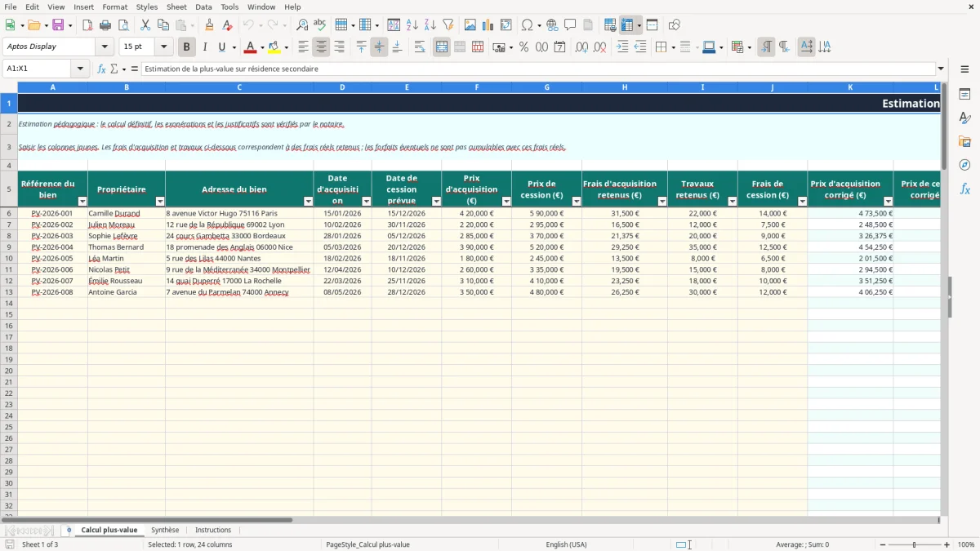Open filter dropdown for Adresse du bien column
This screenshot has height=551, width=980.
308,201
